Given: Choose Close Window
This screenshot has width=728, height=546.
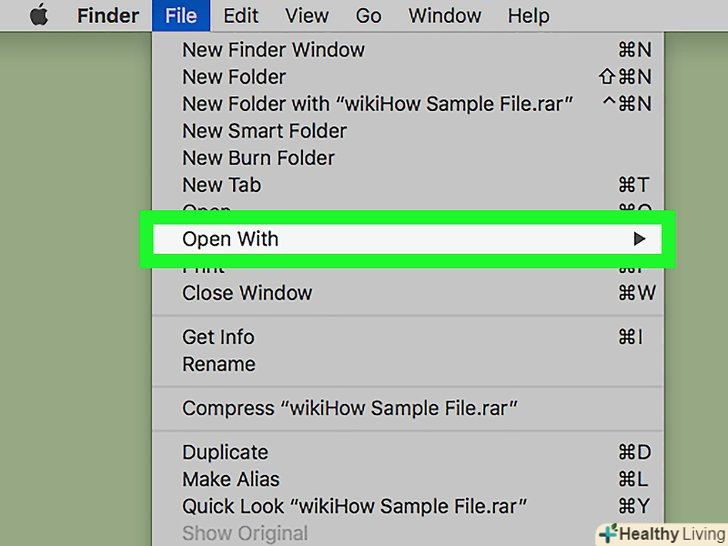Looking at the screenshot, I should coord(247,293).
